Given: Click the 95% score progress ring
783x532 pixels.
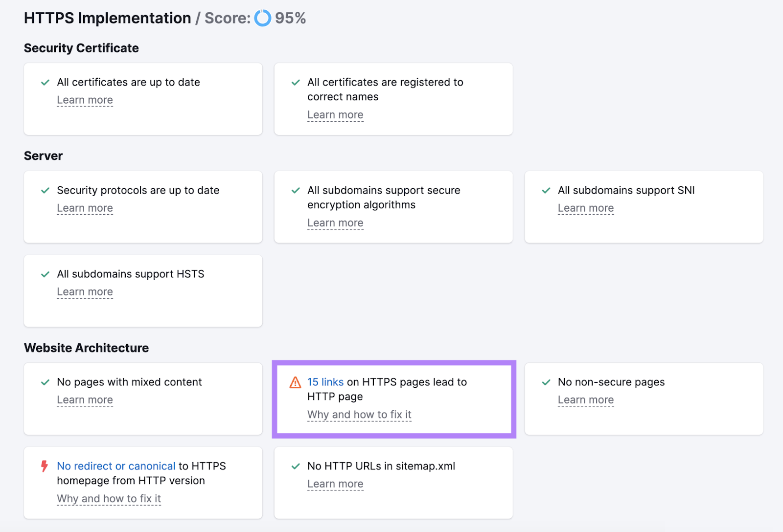Looking at the screenshot, I should pos(263,18).
